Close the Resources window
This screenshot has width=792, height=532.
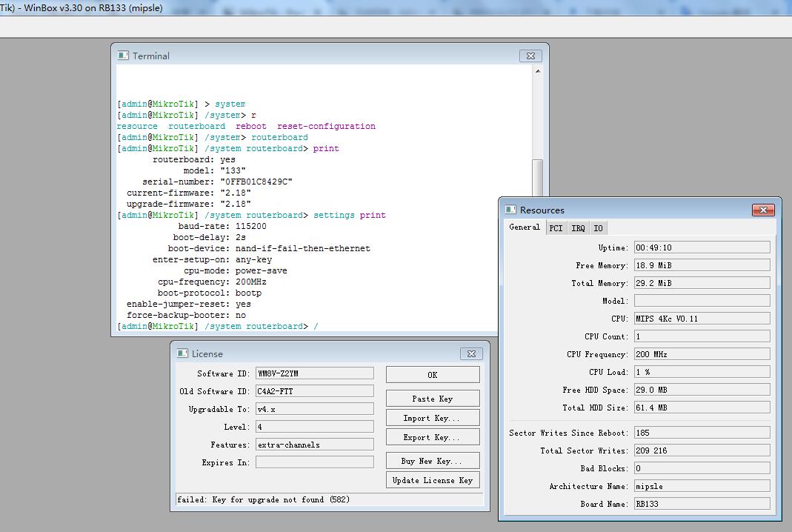762,210
